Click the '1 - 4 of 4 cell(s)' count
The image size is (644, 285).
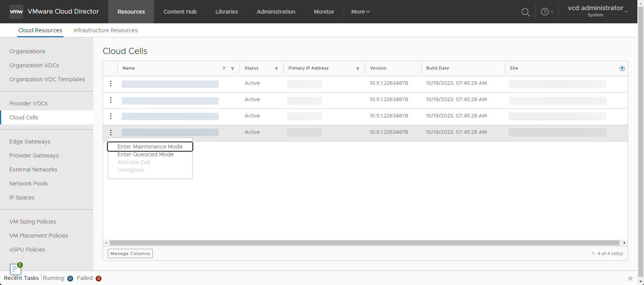607,254
